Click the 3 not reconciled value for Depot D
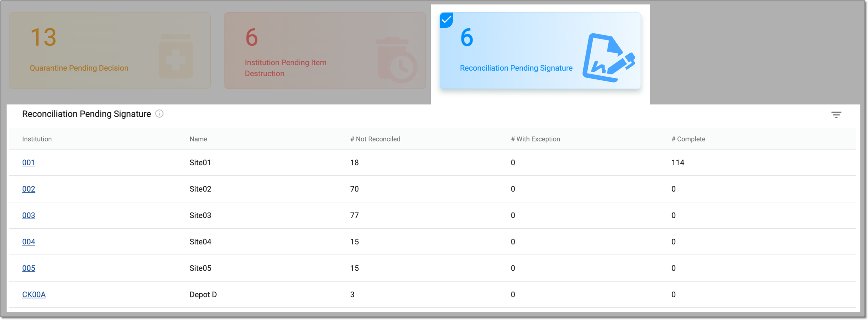Screen dimensions: 868x320 coord(352,294)
